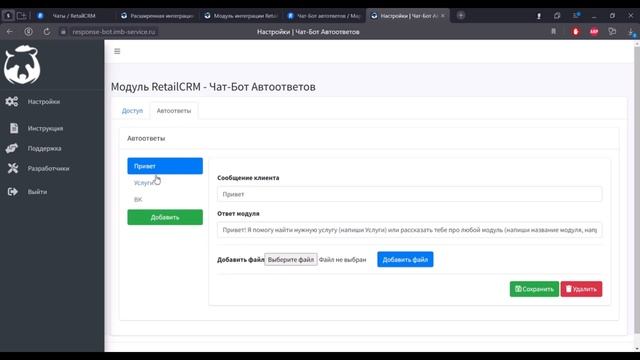Image resolution: width=640 pixels, height=360 pixels.
Task: Select the ВК autoresponse item
Action: [165, 200]
